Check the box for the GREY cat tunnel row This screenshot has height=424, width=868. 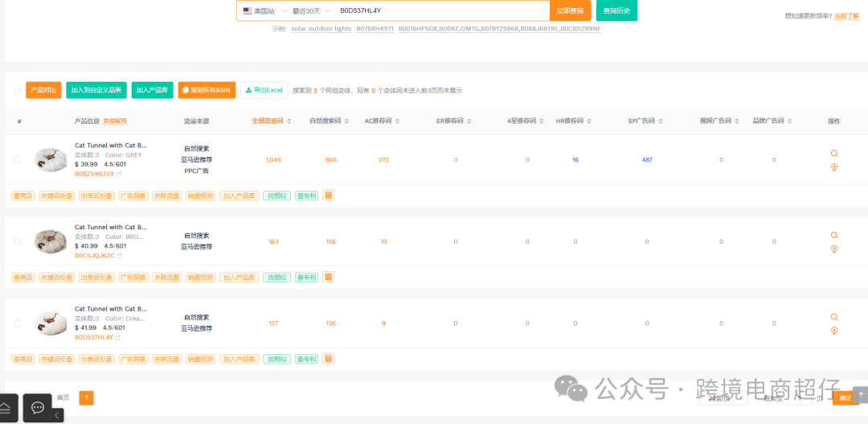click(18, 160)
